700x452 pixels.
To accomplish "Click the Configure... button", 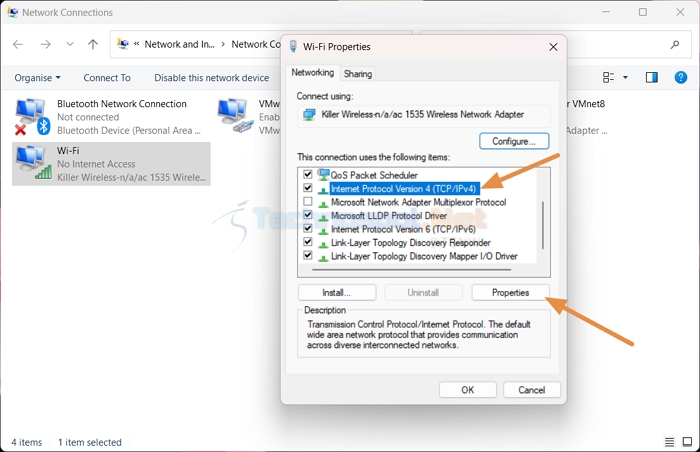I will pos(514,141).
